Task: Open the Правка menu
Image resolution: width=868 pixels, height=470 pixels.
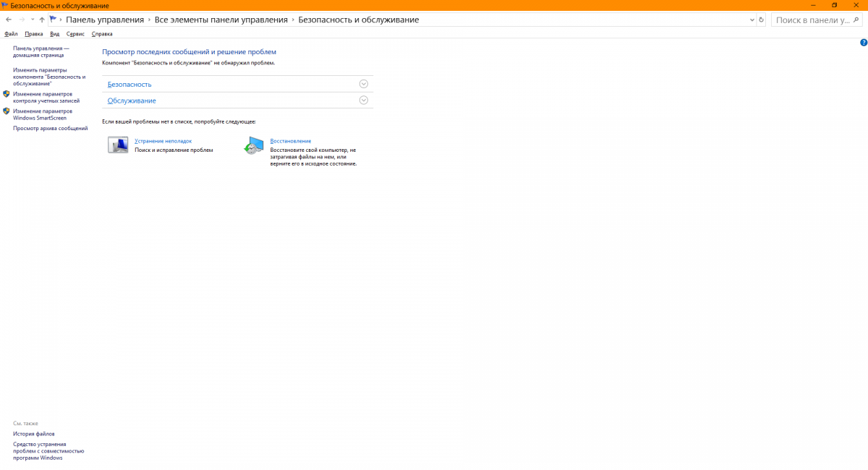Action: tap(33, 33)
